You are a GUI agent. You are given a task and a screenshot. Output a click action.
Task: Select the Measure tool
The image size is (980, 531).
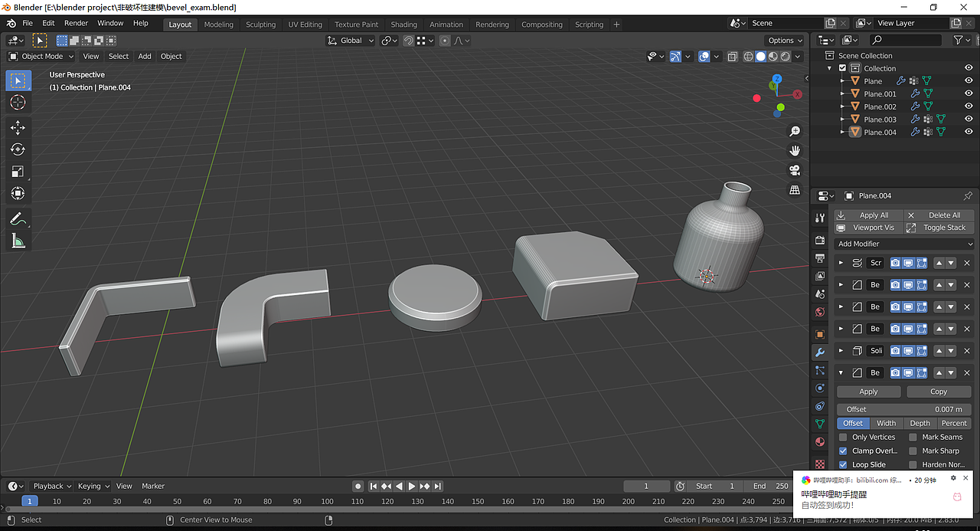pyautogui.click(x=18, y=241)
